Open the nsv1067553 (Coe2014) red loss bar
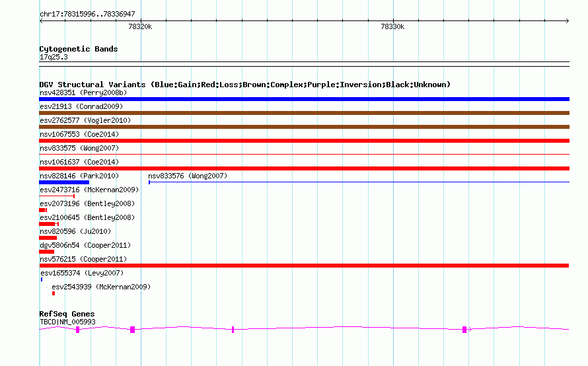Screen dimensions: 588x366 click(304, 141)
